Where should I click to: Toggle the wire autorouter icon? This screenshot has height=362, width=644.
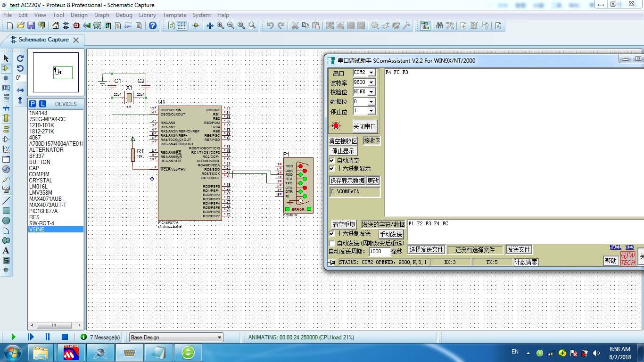tap(425, 25)
